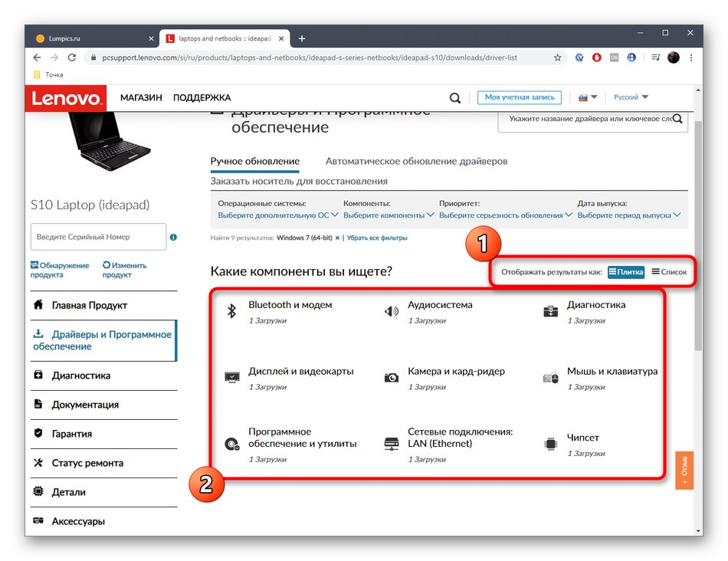The image size is (728, 561).
Task: Open Заказать носитель для восстановления tab
Action: (x=299, y=182)
